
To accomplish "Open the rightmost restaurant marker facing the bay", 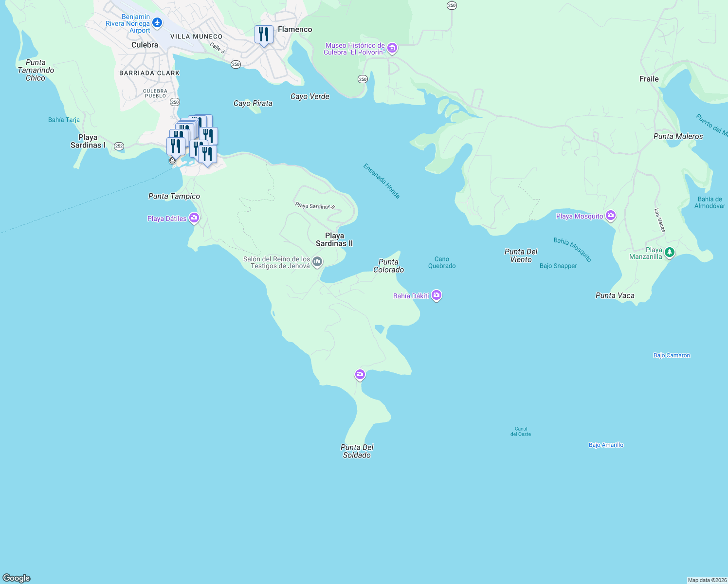I will click(x=209, y=136).
